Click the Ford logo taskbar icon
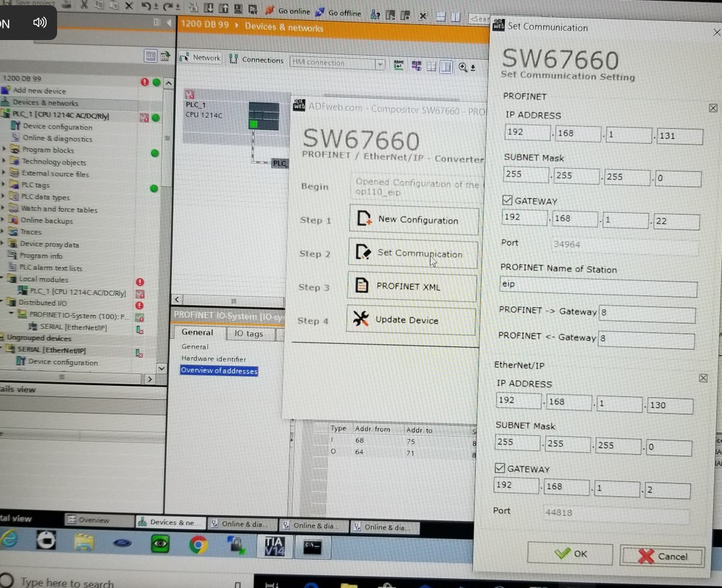Image resolution: width=722 pixels, height=588 pixels. click(122, 543)
